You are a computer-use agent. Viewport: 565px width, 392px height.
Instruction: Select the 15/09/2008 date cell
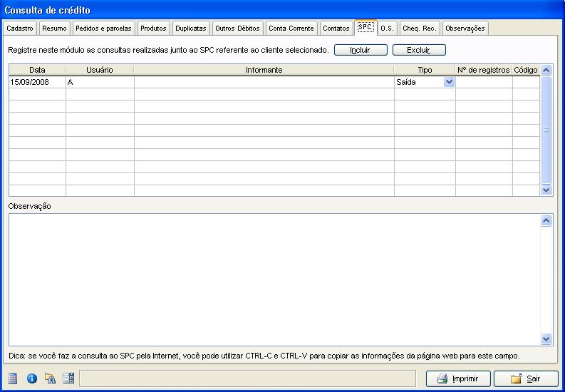tap(37, 82)
